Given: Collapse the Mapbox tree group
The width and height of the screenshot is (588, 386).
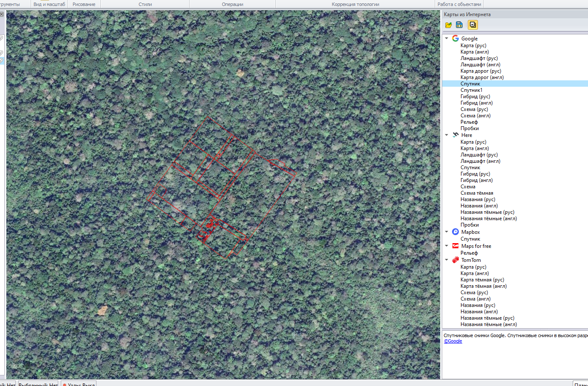Looking at the screenshot, I should 447,232.
